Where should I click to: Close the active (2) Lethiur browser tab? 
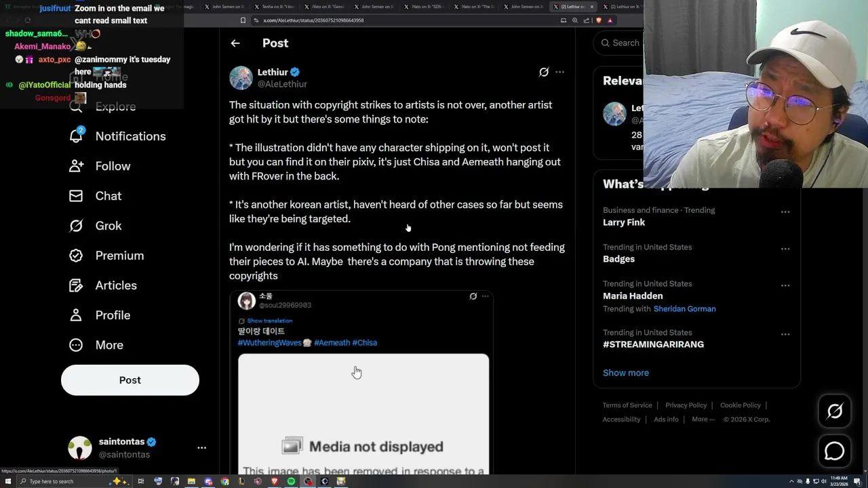(592, 7)
